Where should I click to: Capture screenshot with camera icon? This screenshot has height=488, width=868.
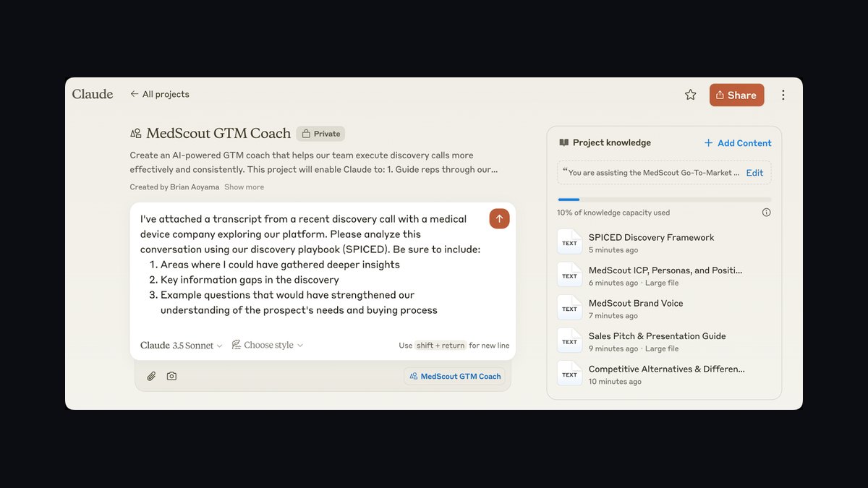[x=171, y=376]
